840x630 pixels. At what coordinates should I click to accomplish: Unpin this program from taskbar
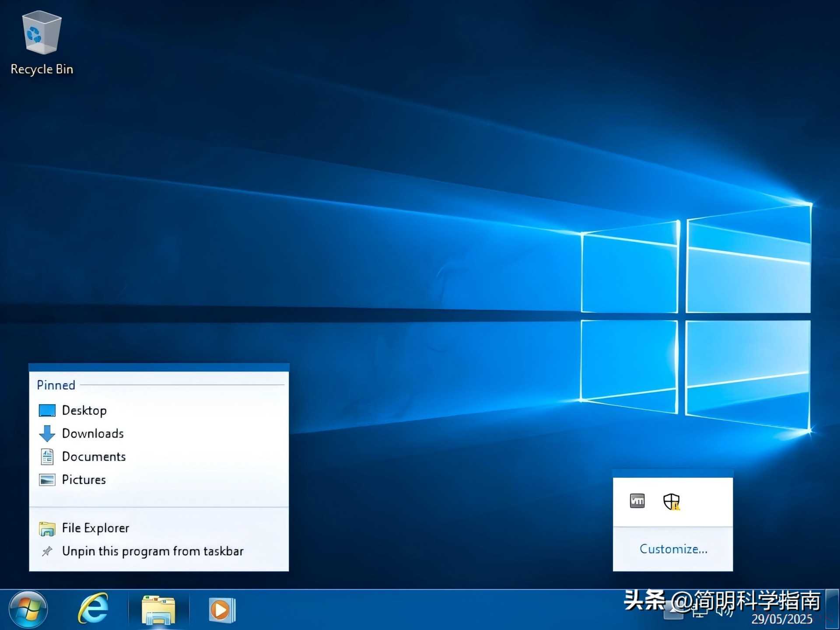coord(152,551)
